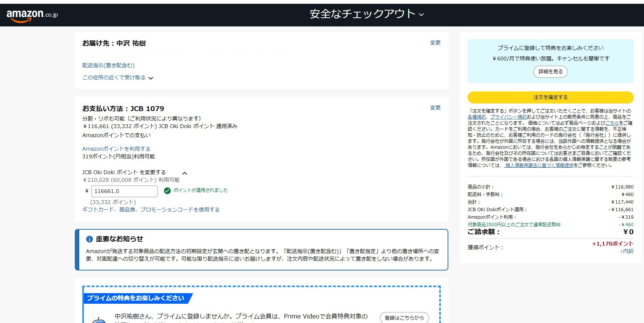Open ギフトカード、商品券、プロモーションコードを使用する

151,210
